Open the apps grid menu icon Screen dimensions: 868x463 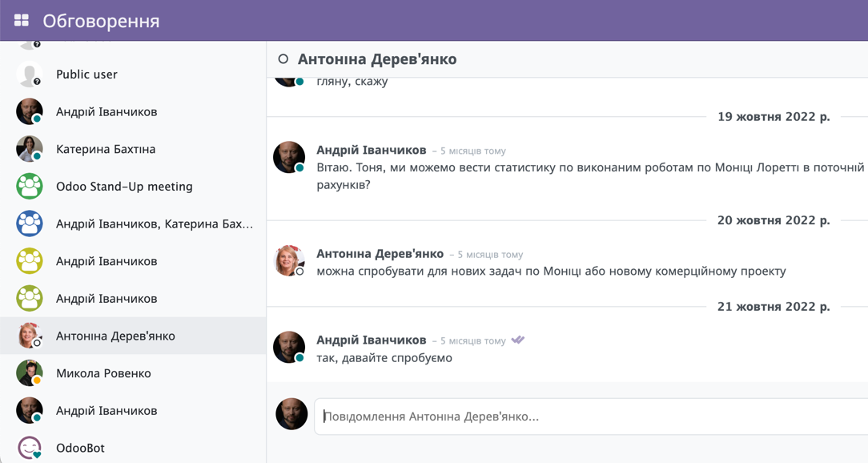(x=22, y=20)
